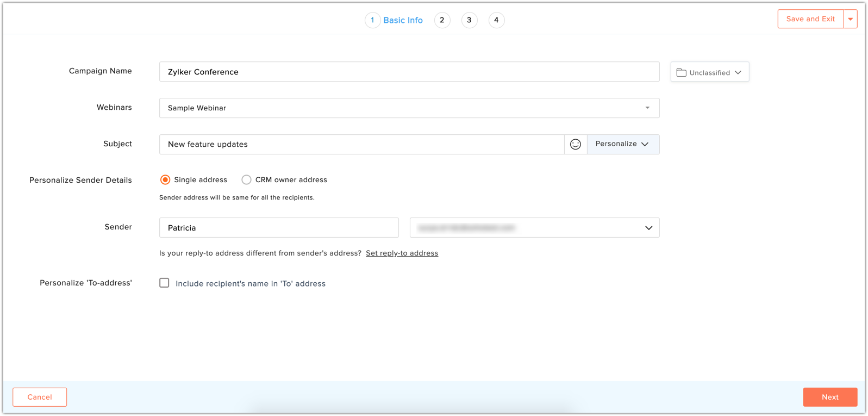The image size is (868, 416).
Task: Select the Single address radio option
Action: tap(165, 180)
